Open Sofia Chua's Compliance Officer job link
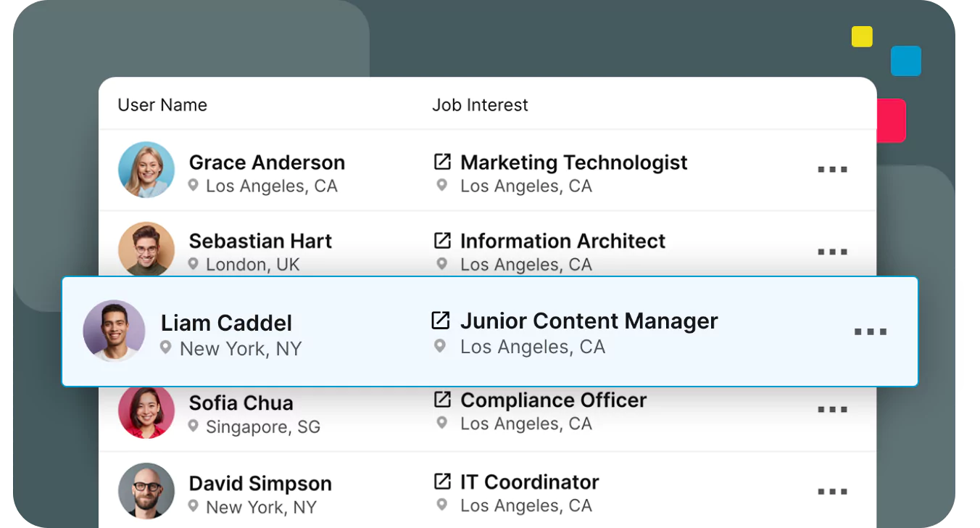This screenshot has width=980, height=528. [442, 398]
